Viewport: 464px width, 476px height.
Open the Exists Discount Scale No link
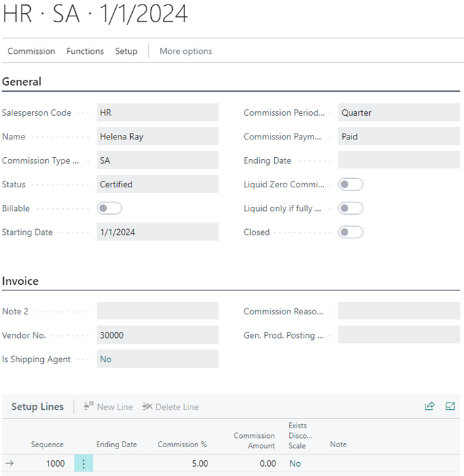pyautogui.click(x=295, y=464)
